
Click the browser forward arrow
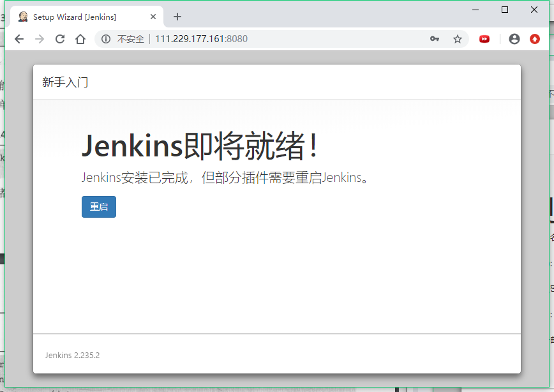pyautogui.click(x=40, y=39)
